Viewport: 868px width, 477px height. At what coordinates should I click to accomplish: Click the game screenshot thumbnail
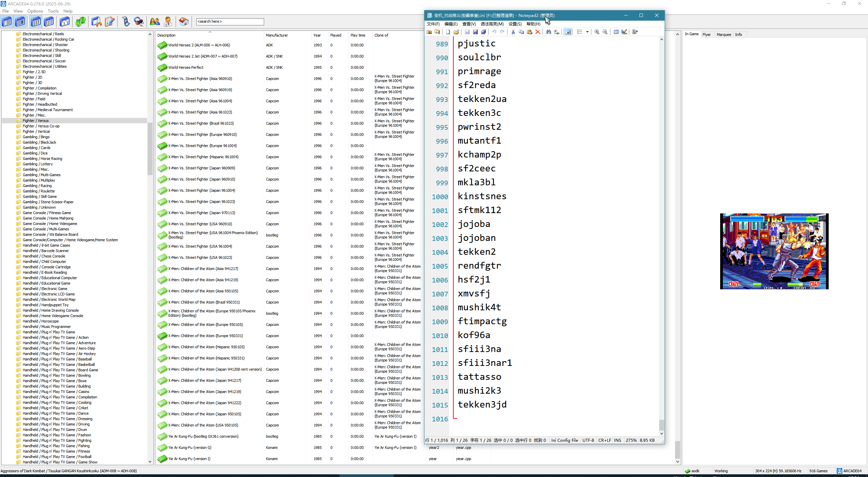click(x=774, y=251)
